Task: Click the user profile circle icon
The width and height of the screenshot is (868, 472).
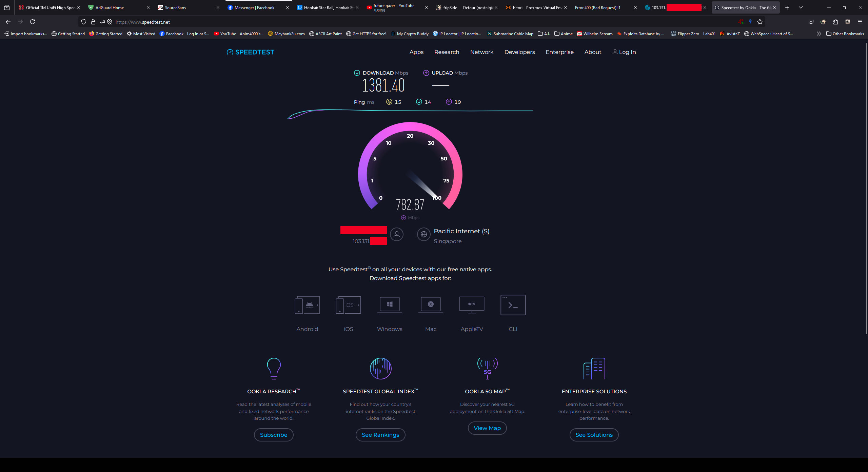Action: coord(397,234)
